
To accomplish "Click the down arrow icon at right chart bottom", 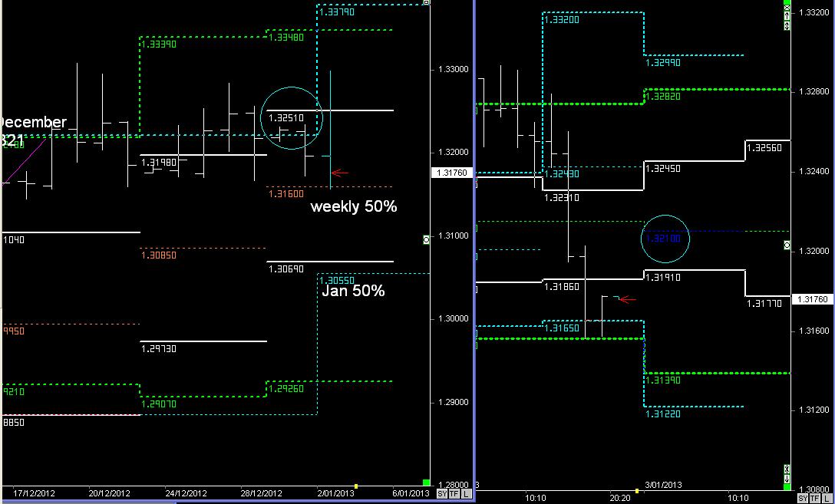I will pyautogui.click(x=787, y=479).
